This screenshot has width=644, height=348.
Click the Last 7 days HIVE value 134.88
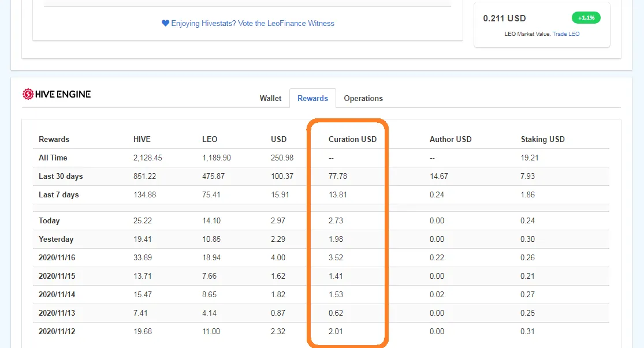(x=144, y=194)
